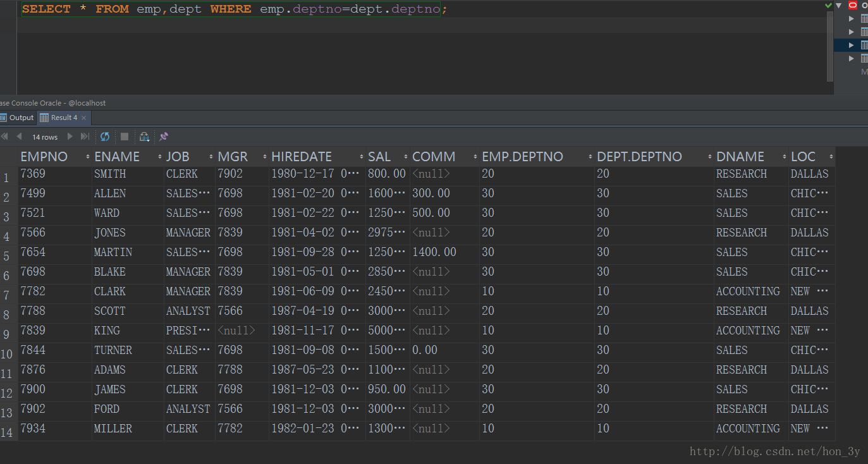The width and height of the screenshot is (868, 464).
Task: Pin the Result 4 tab with the pin icon
Action: [164, 137]
